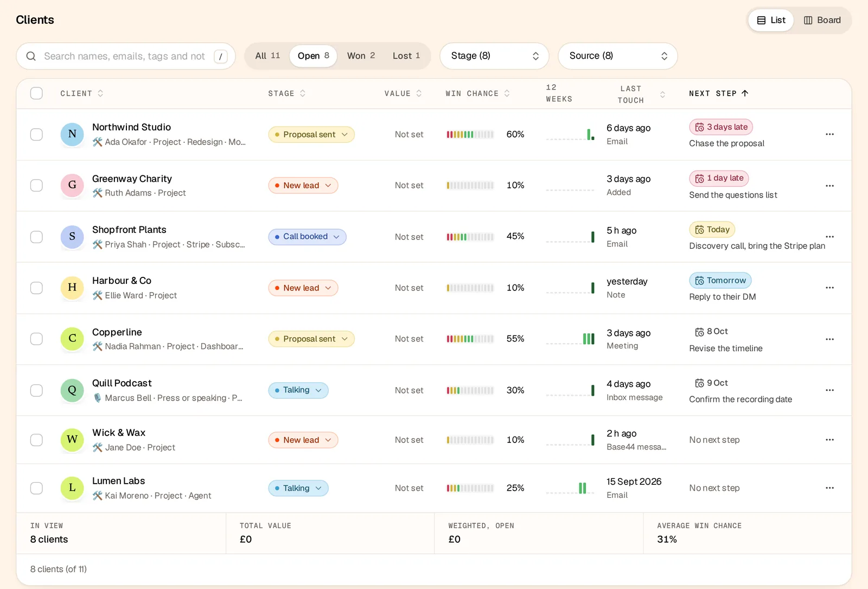868x589 pixels.
Task: Show all 11 clients tab
Action: point(268,56)
